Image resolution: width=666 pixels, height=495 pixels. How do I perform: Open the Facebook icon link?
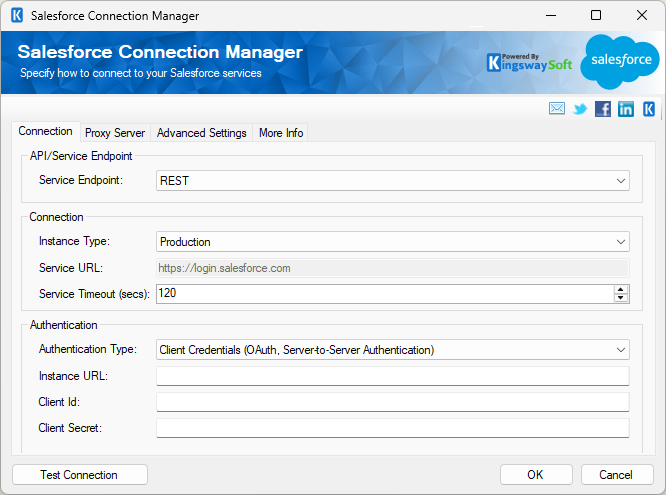[603, 109]
